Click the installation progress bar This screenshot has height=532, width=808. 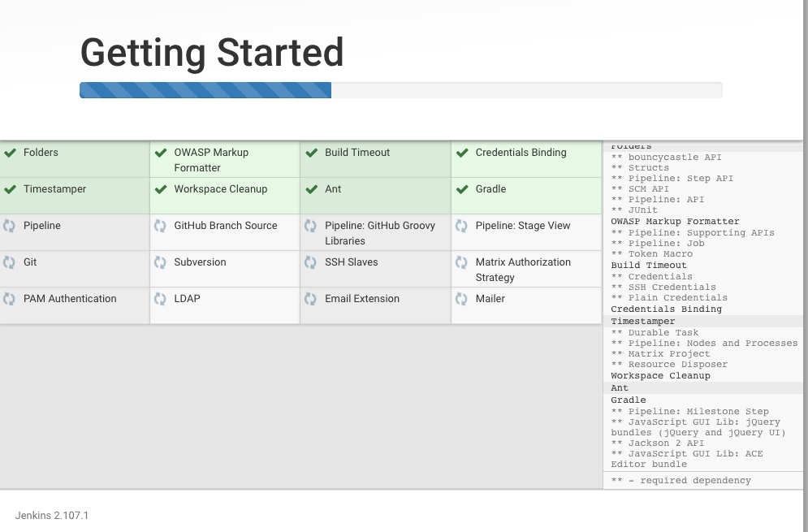[401, 90]
